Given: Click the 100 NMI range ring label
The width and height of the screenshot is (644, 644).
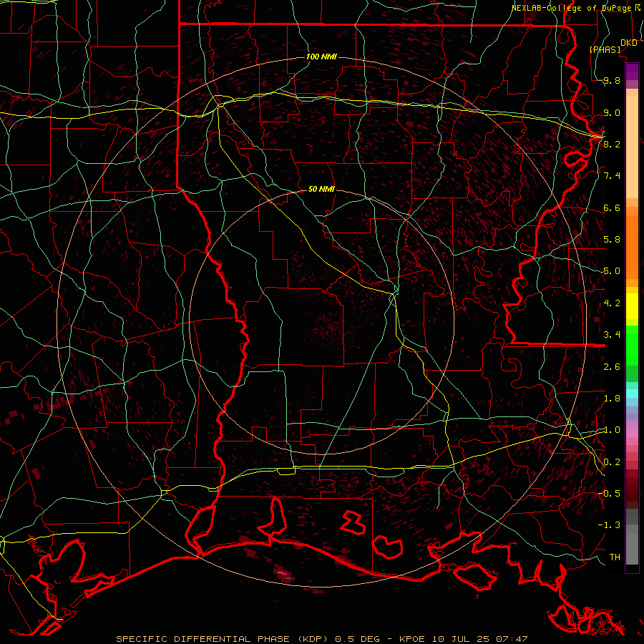Looking at the screenshot, I should click(x=321, y=57).
